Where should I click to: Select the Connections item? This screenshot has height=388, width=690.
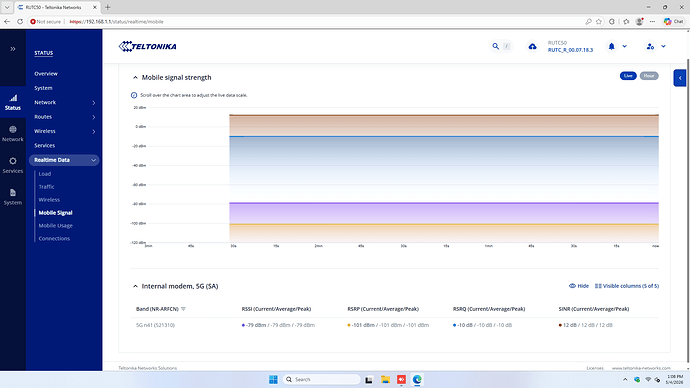[x=54, y=238]
